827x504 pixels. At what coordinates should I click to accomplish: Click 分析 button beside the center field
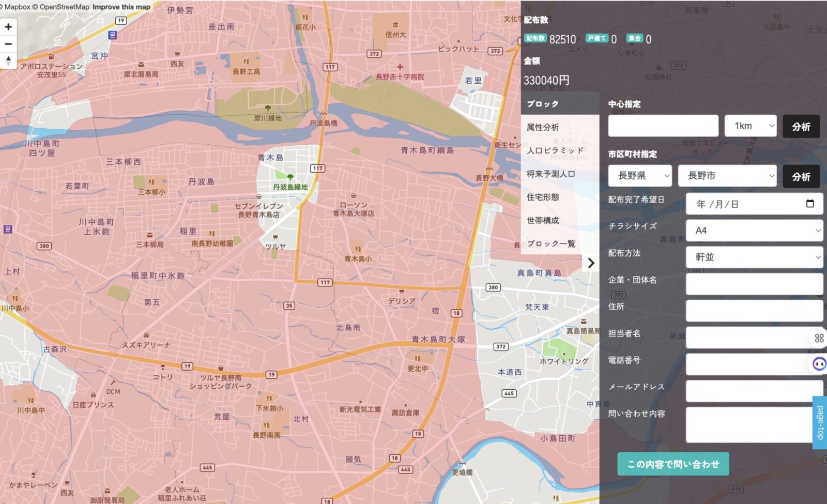pyautogui.click(x=801, y=127)
